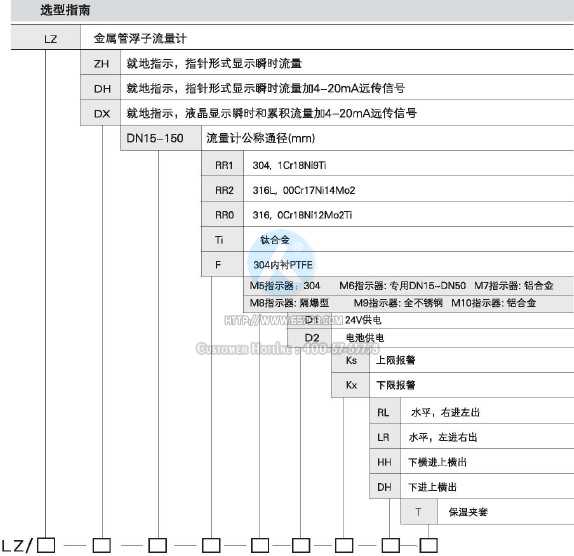Choose the LR left-in right-out code
The height and width of the screenshot is (556, 574).
coord(385,437)
